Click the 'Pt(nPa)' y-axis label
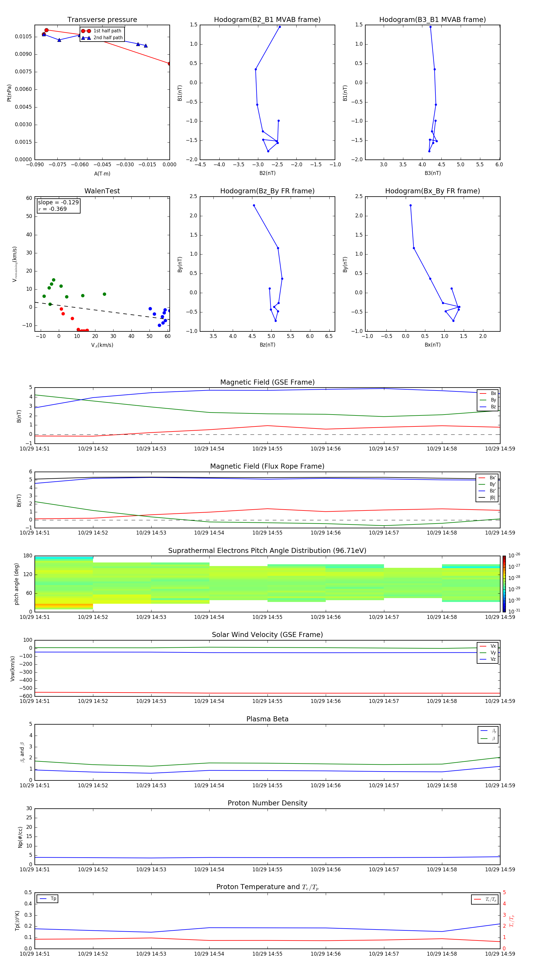 pos(9,93)
